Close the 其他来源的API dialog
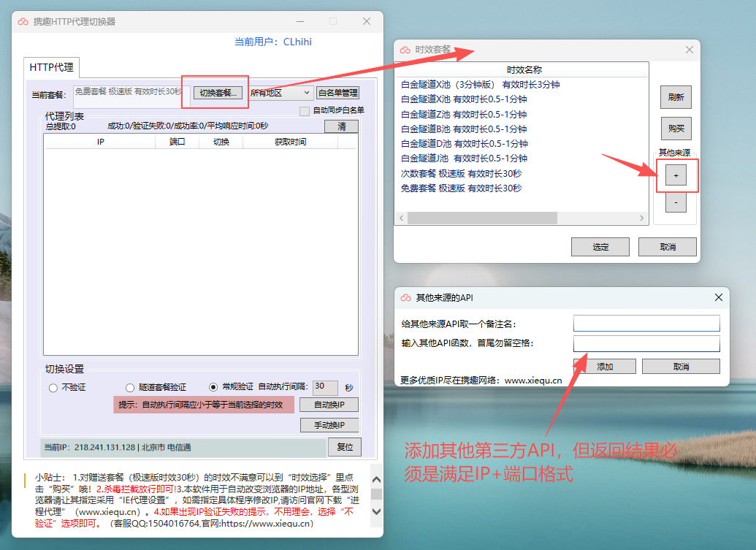 (719, 297)
